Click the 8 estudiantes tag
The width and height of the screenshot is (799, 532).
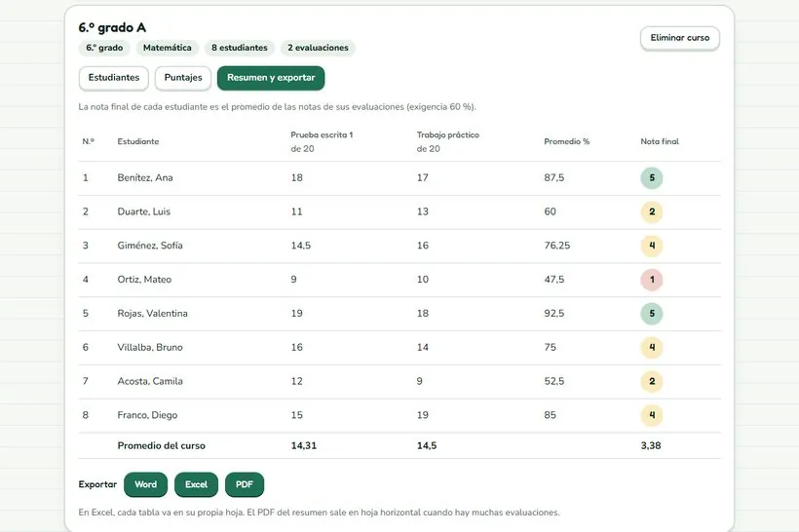[x=240, y=48]
